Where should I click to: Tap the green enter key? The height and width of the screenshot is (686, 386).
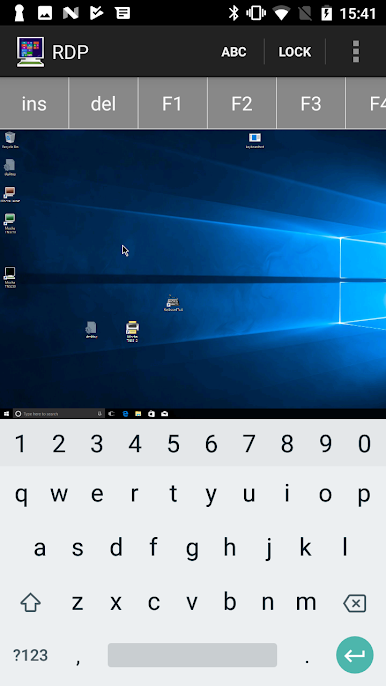(354, 655)
